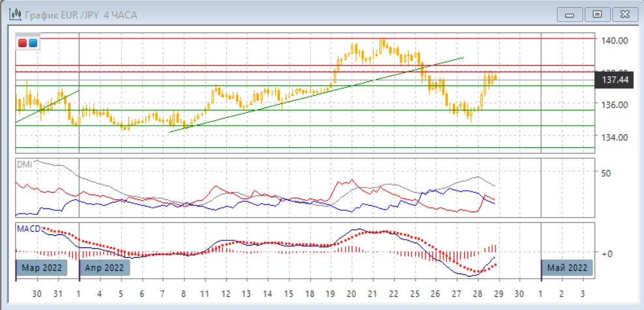Click the MACD indicator label
Screen dimensions: 644x310
click(28, 229)
